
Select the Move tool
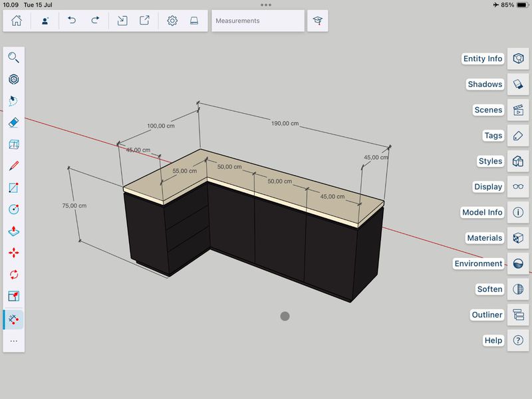click(x=13, y=253)
